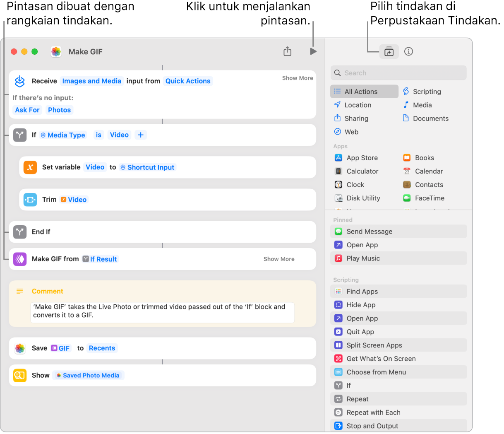Open Calendar app actions
This screenshot has width=504, height=434.
(423, 171)
